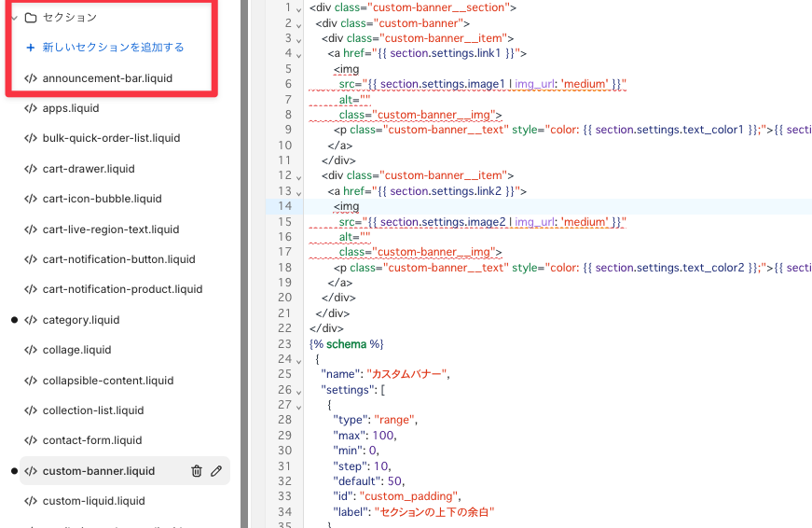This screenshot has height=528, width=812.
Task: Click line number 14 in gutter
Action: coord(285,206)
